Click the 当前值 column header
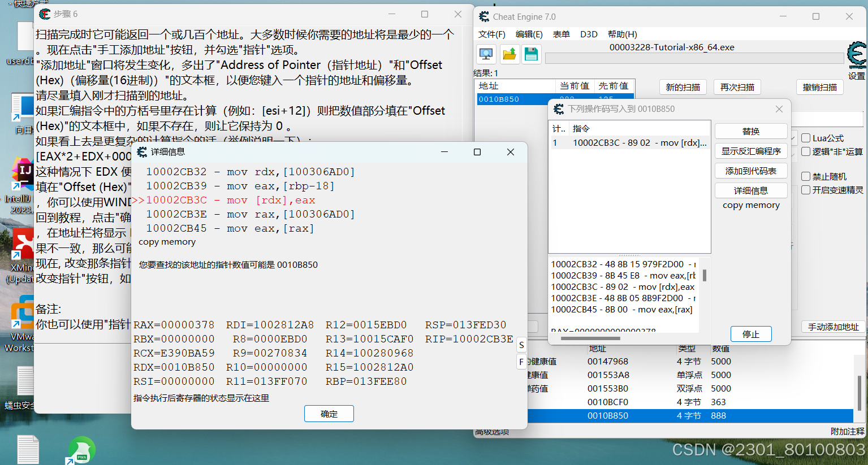Screen dimensions: 868x465 pyautogui.click(x=575, y=86)
